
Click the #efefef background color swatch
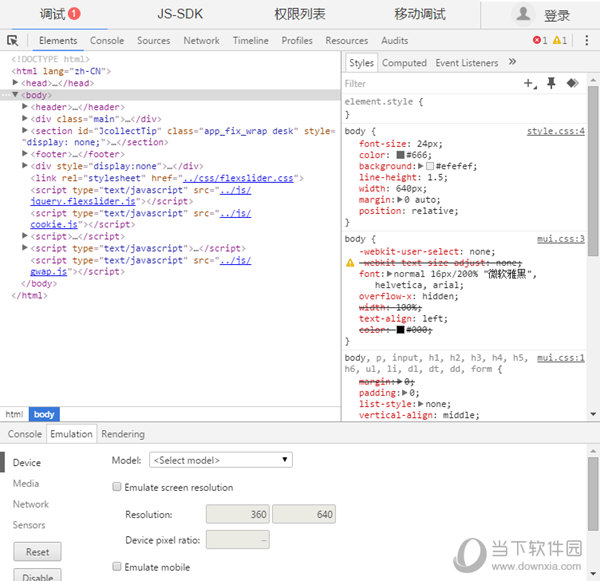430,166
